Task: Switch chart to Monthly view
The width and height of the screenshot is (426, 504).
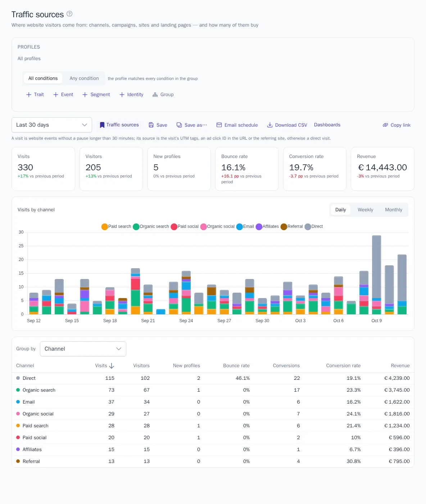Action: [x=394, y=210]
